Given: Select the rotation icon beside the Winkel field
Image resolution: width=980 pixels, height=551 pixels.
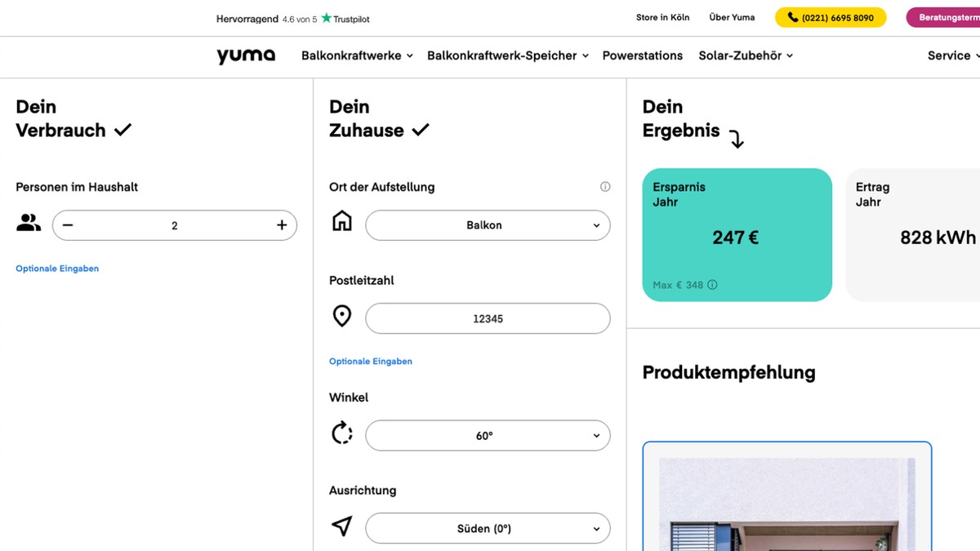Looking at the screenshot, I should tap(341, 433).
